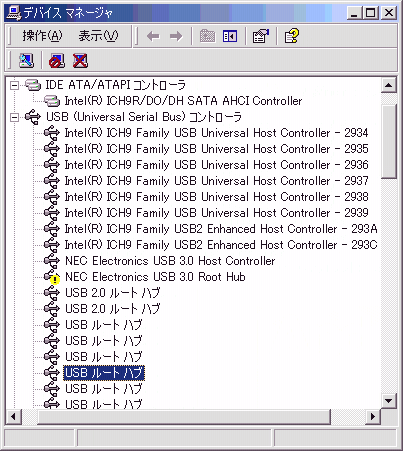Click the USB controller category icon
The image size is (403, 451).
pyautogui.click(x=33, y=117)
